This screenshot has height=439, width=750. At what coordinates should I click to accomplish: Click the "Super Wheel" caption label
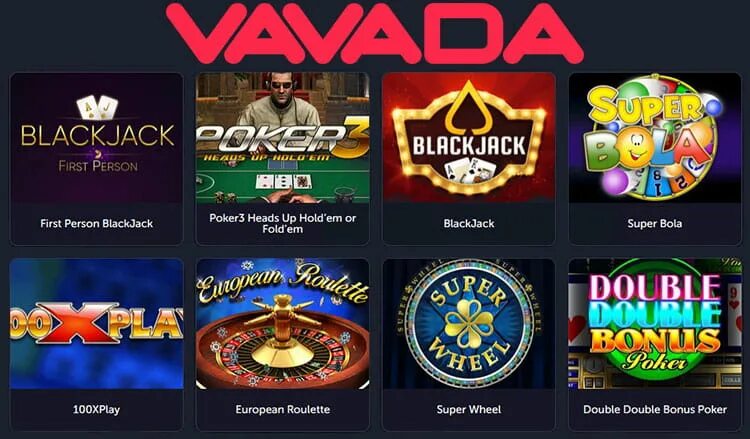(x=469, y=409)
